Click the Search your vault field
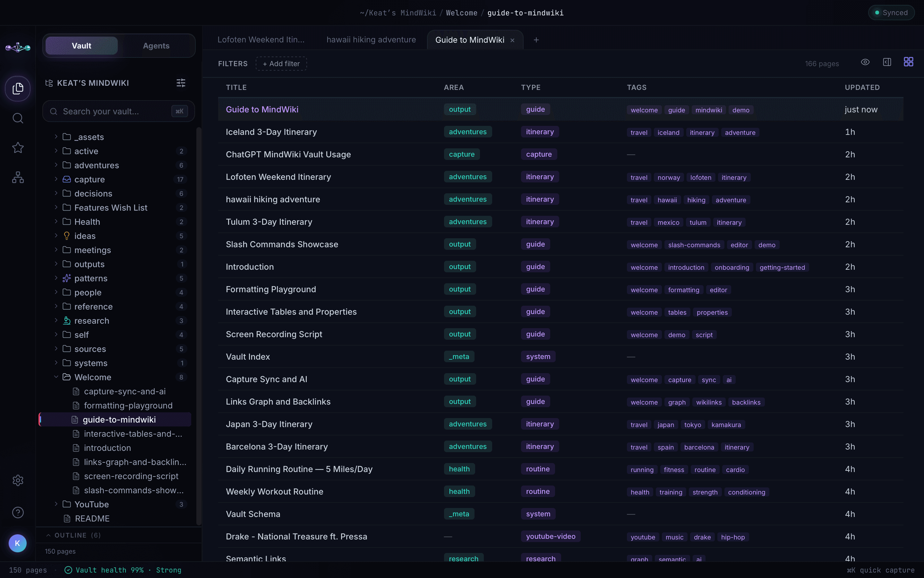This screenshot has width=924, height=578. (118, 111)
